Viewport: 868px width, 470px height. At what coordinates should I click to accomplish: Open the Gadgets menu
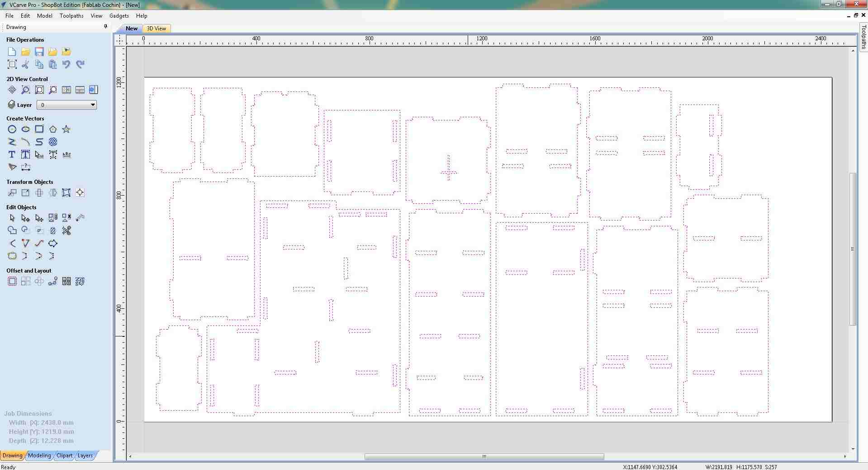[x=119, y=15]
